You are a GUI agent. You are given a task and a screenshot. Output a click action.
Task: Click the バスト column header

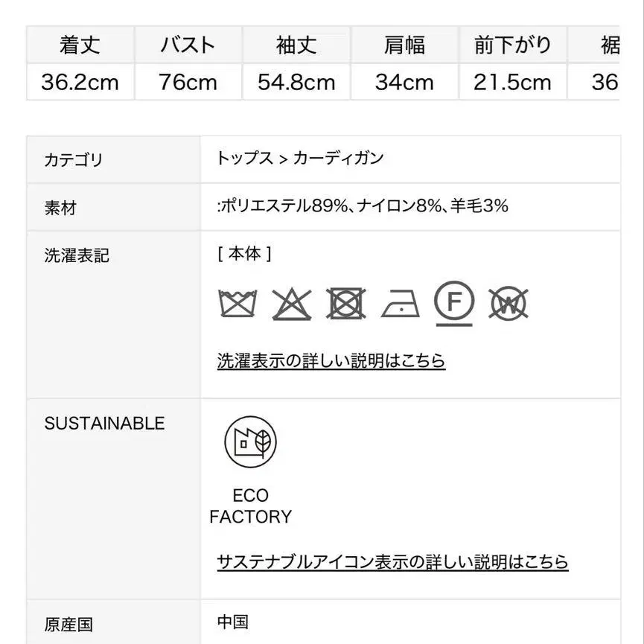point(188,45)
